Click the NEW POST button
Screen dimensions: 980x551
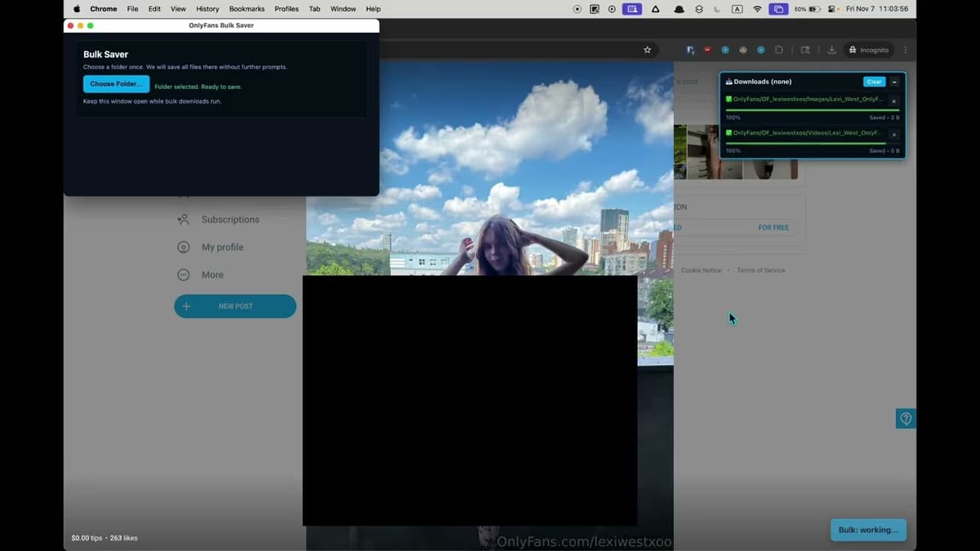pyautogui.click(x=235, y=306)
